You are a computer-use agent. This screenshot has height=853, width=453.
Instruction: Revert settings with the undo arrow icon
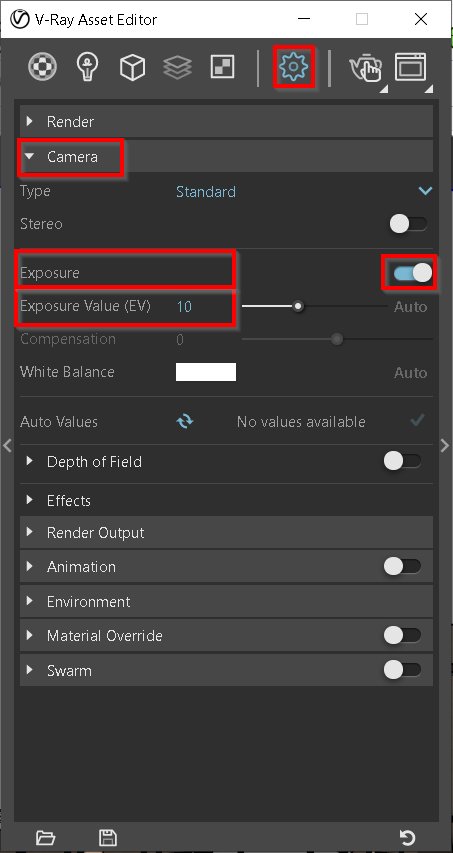pyautogui.click(x=407, y=837)
